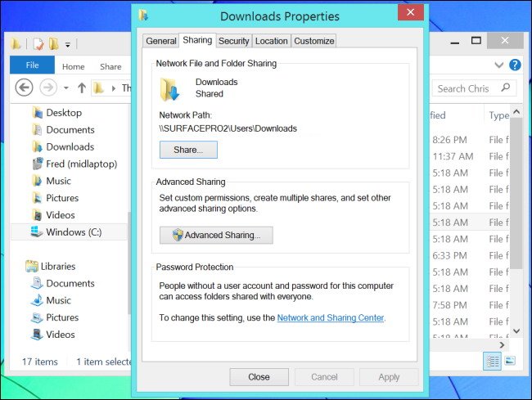The image size is (532, 400).
Task: Open Explorer Help via the question mark icon
Action: 515,65
